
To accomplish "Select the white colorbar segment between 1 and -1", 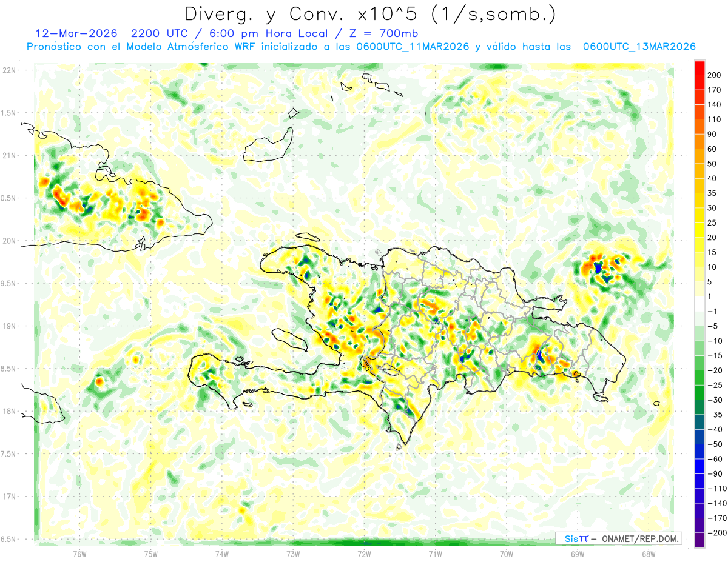I will (x=699, y=304).
